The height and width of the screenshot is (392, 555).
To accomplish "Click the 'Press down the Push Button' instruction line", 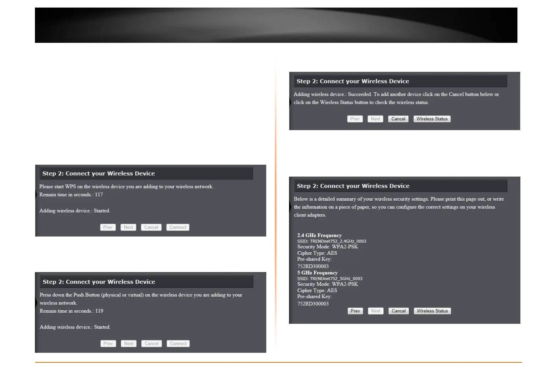I will pyautogui.click(x=141, y=299).
